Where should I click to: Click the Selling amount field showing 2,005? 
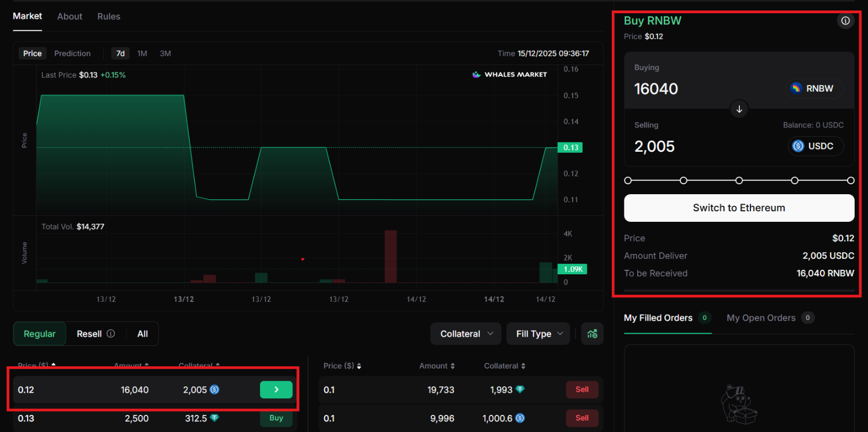pyautogui.click(x=654, y=147)
